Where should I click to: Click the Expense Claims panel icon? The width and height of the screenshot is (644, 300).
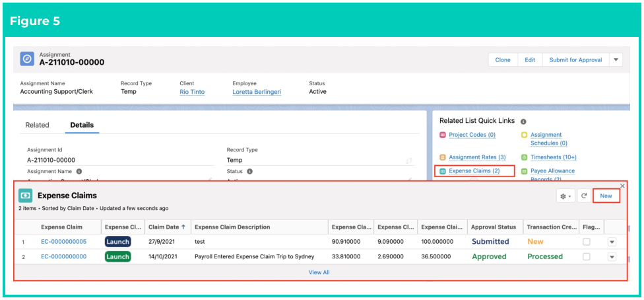pos(26,196)
